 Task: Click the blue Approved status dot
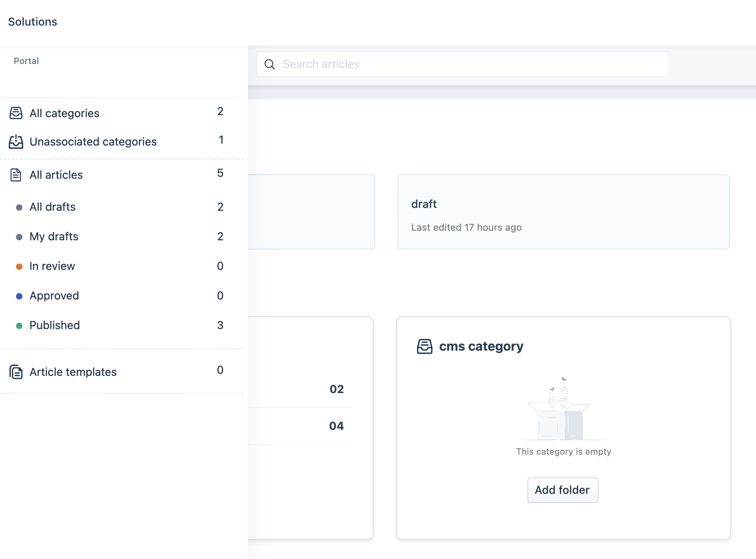[x=19, y=296]
